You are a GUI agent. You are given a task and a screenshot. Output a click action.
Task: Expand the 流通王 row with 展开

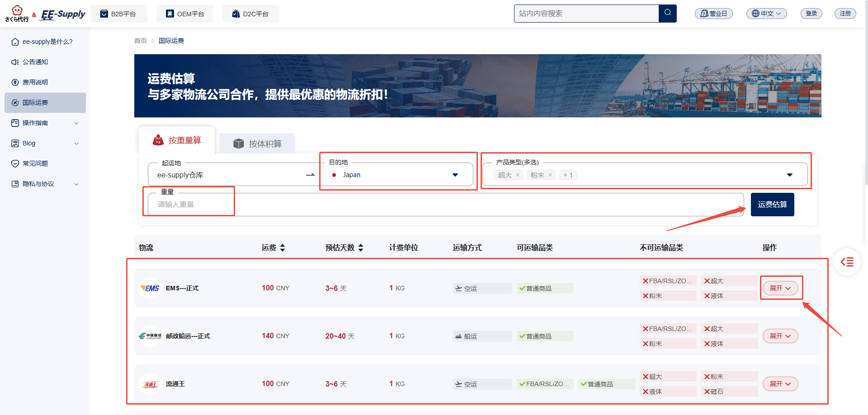(780, 384)
